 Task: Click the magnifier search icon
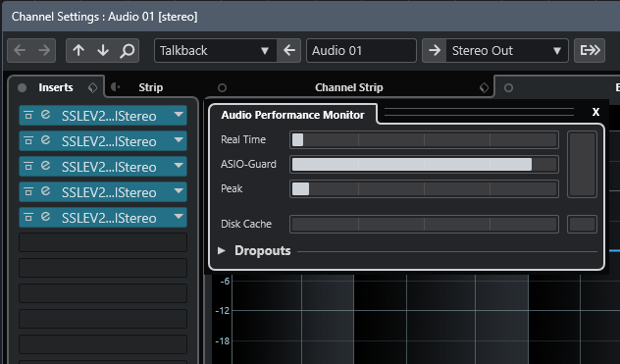click(x=127, y=50)
